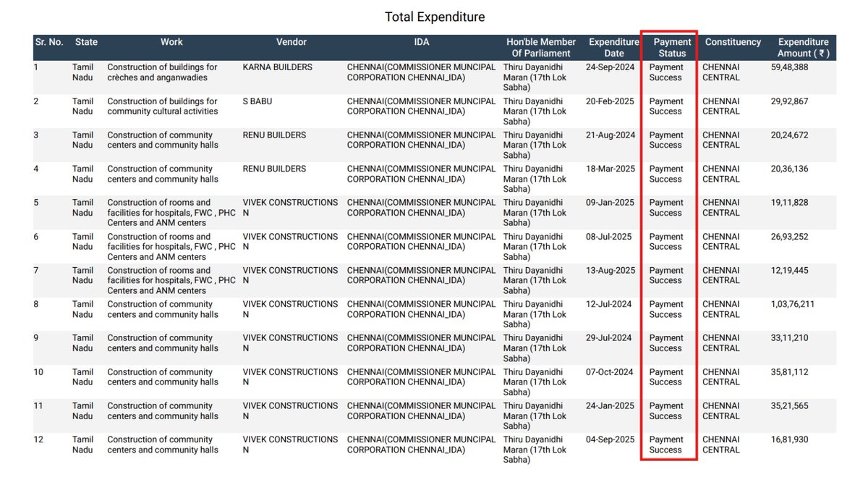The image size is (868, 488).
Task: Select amount '20,36,136'
Action: pyautogui.click(x=790, y=169)
